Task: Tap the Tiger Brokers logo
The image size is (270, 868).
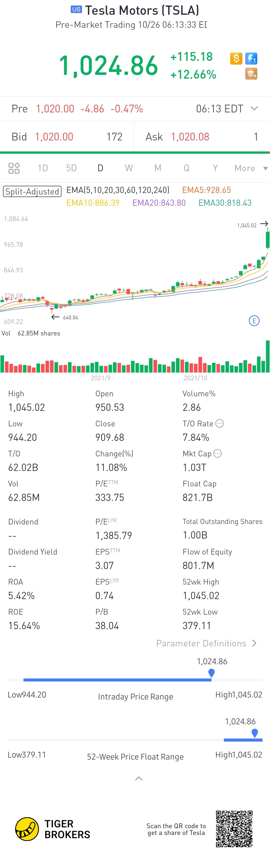Action: point(52,829)
